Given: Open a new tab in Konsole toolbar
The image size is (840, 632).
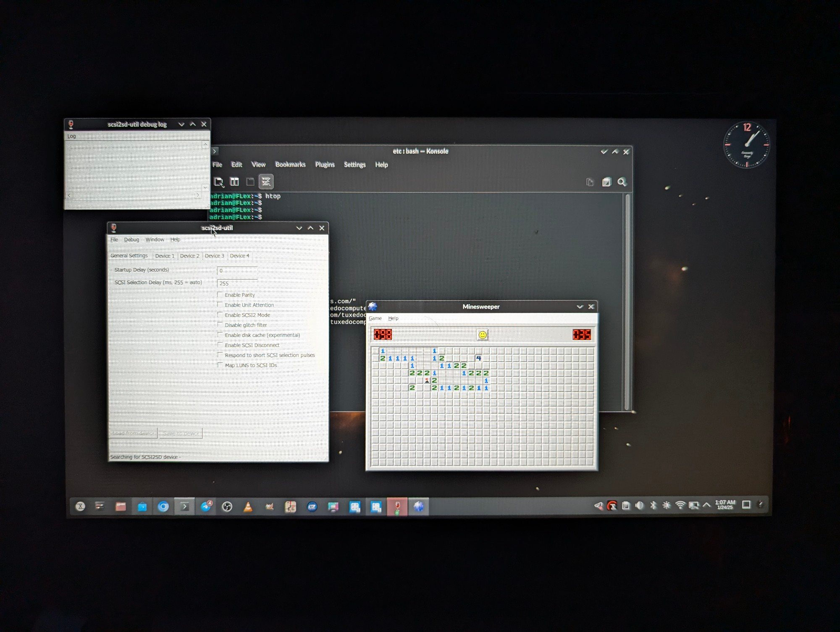Looking at the screenshot, I should tap(219, 182).
